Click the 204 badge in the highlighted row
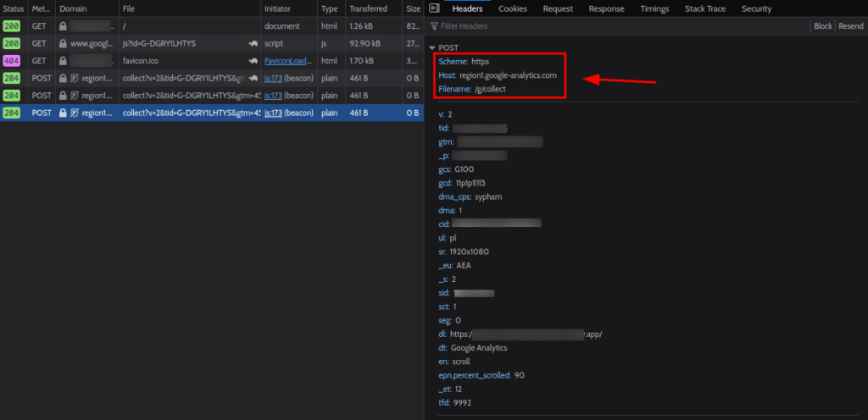Image resolution: width=868 pixels, height=420 pixels. tap(12, 113)
